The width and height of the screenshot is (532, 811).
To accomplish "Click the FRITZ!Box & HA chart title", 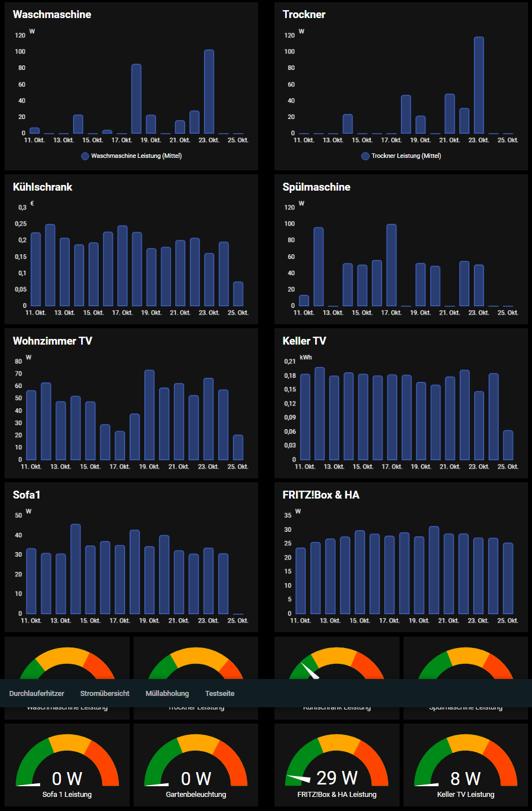I will [x=321, y=495].
